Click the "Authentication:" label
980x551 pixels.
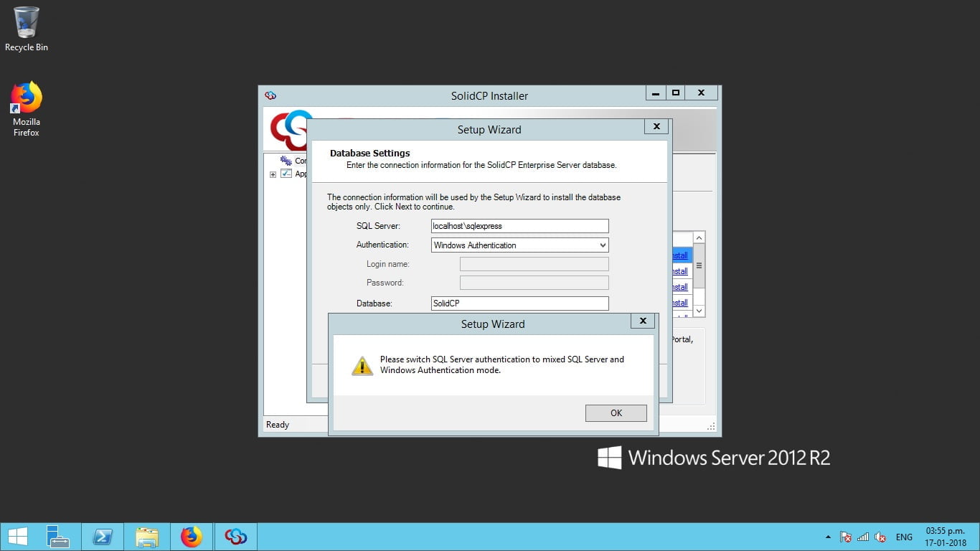[x=382, y=245]
